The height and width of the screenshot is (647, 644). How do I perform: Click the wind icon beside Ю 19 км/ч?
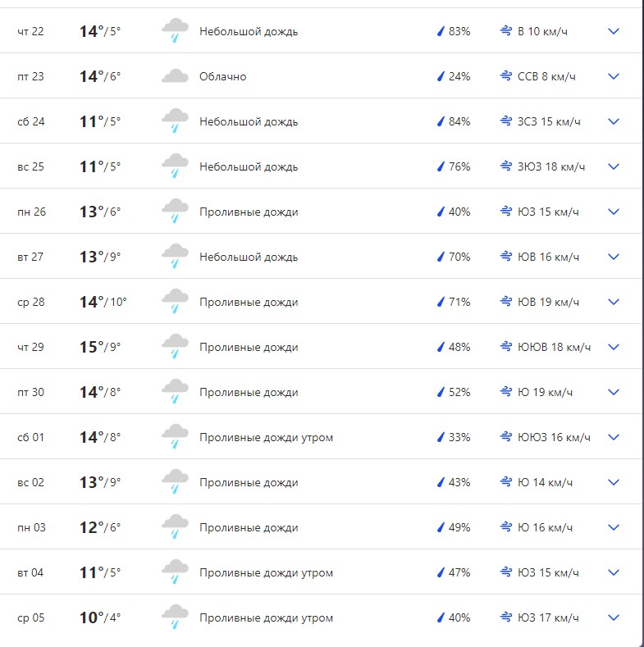(506, 392)
